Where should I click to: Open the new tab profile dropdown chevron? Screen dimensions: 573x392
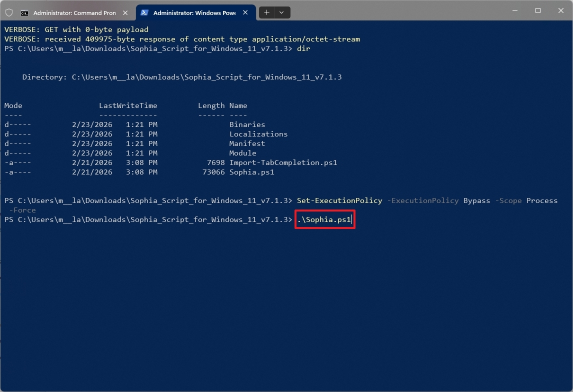tap(282, 12)
